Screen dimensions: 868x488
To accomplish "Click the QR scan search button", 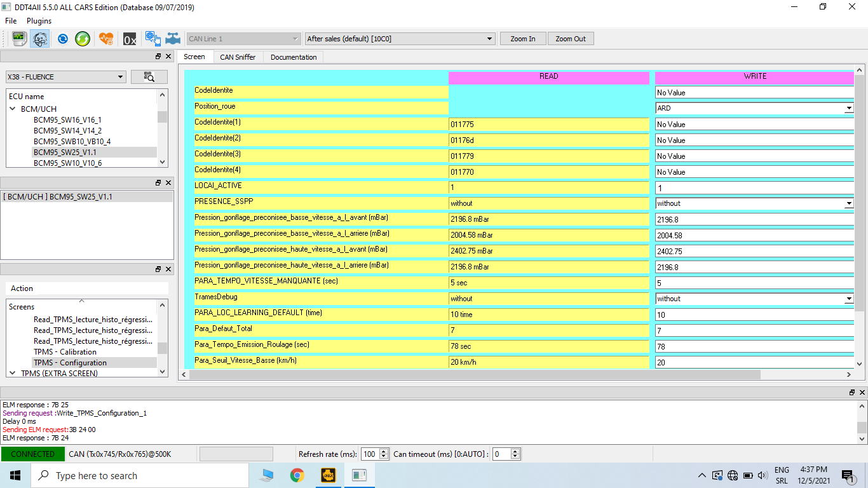I will click(149, 77).
